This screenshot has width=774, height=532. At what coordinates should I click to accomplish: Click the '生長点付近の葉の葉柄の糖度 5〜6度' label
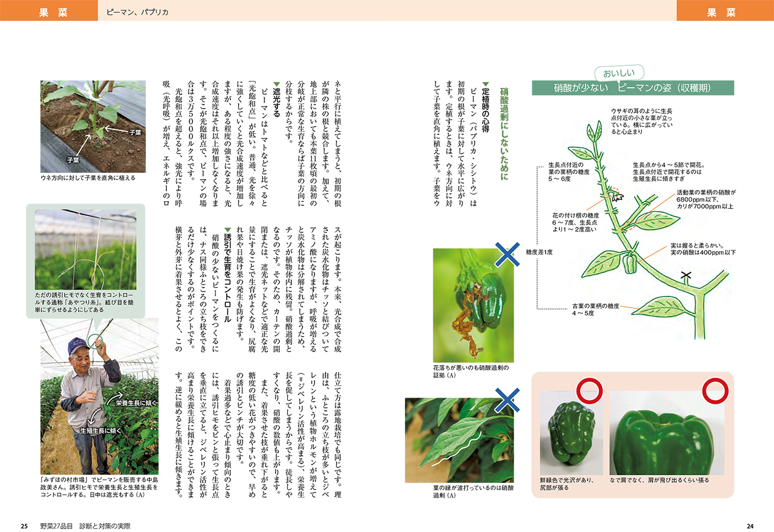click(x=569, y=172)
